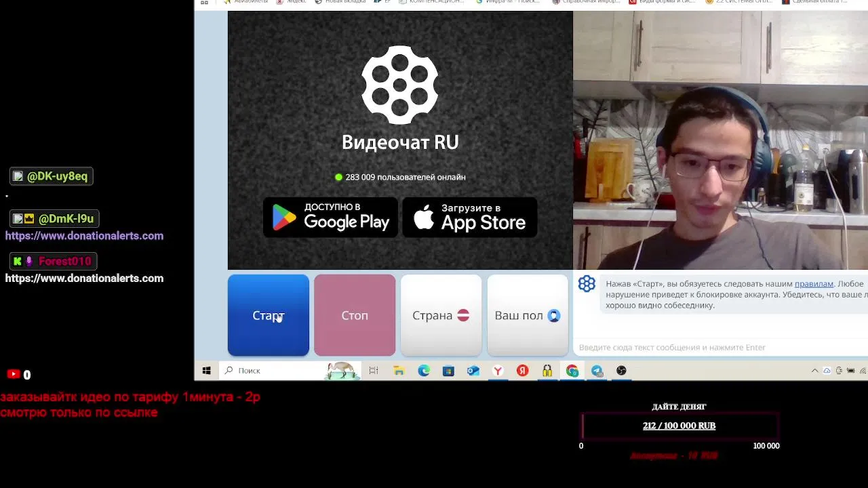Open the padlock app in the taskbar
868x488 pixels.
[547, 371]
